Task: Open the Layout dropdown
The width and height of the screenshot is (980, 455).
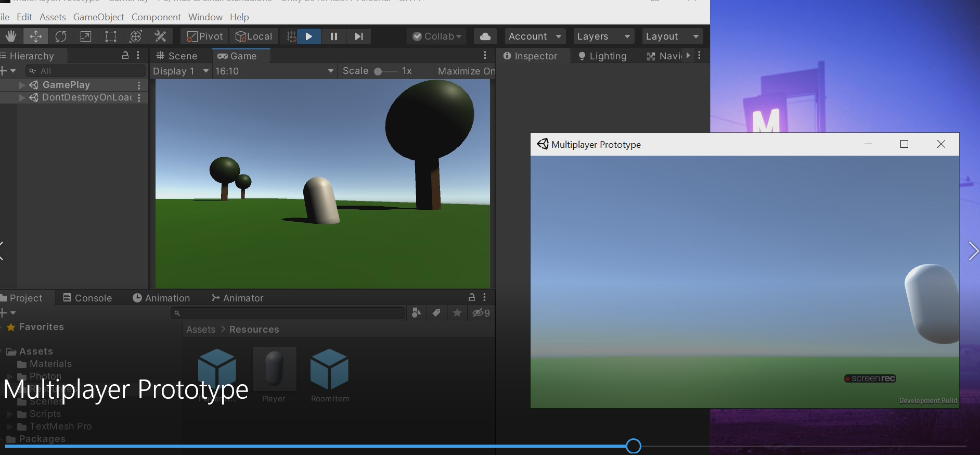Action: (x=672, y=36)
